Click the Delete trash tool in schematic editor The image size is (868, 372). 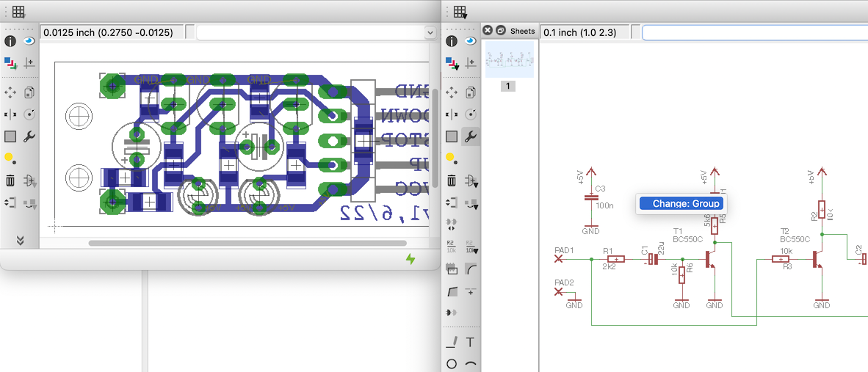pyautogui.click(x=452, y=180)
